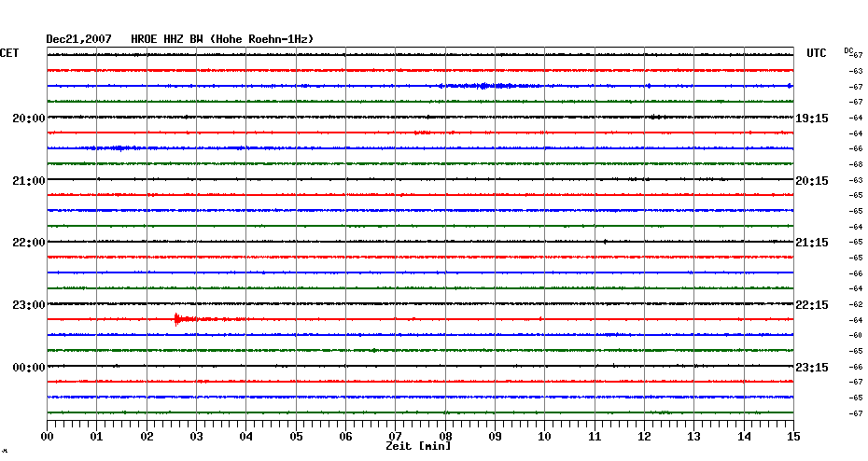
Task: Click the 'CET' label at left
Action: click(9, 53)
